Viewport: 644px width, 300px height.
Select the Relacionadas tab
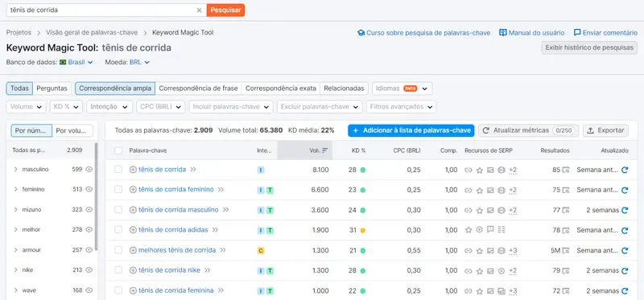tap(344, 88)
